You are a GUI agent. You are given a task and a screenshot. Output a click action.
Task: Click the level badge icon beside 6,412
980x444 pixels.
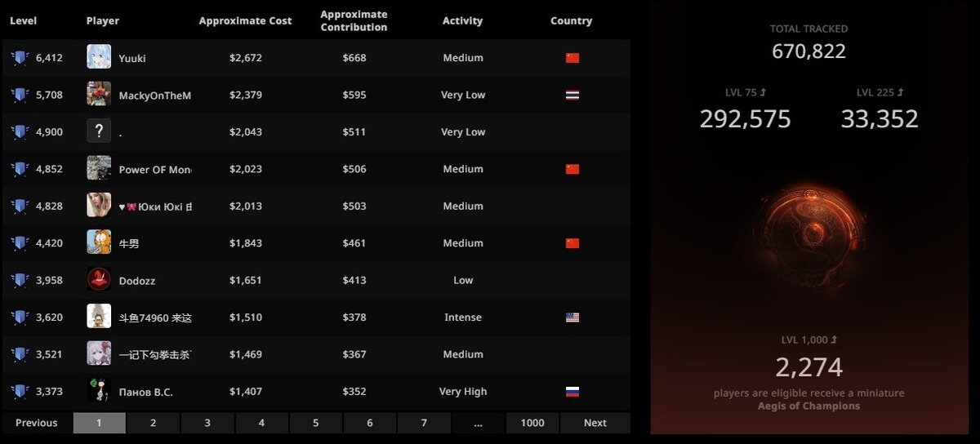coord(20,58)
